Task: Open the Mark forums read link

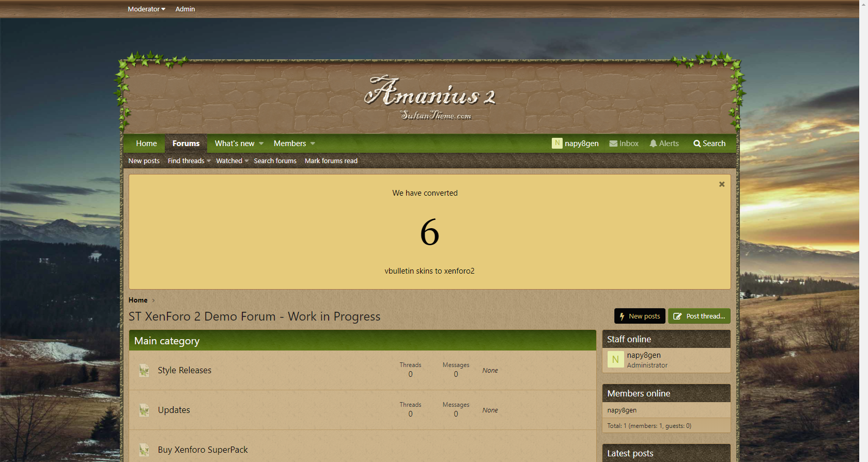Action: pyautogui.click(x=331, y=161)
